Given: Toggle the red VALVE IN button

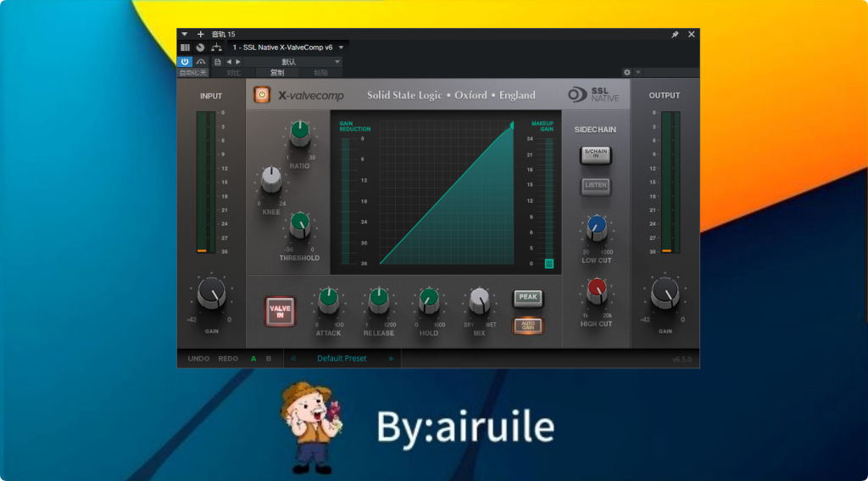Looking at the screenshot, I should (x=280, y=311).
